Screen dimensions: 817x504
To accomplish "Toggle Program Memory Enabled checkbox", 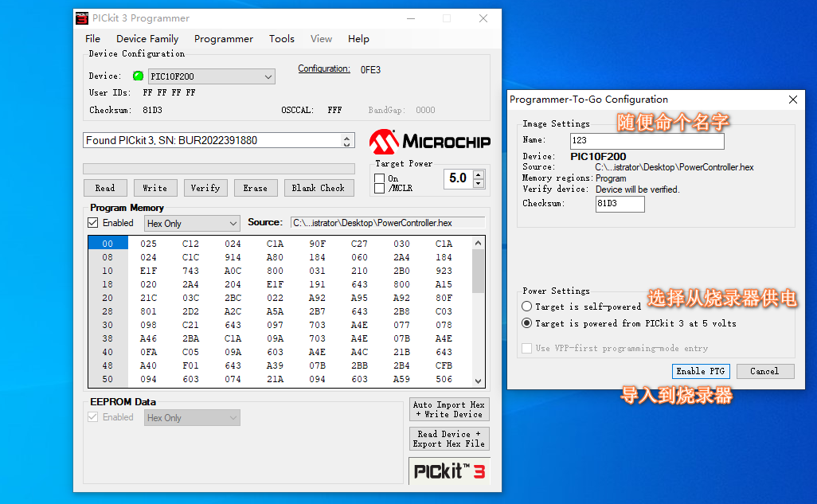I will click(93, 223).
